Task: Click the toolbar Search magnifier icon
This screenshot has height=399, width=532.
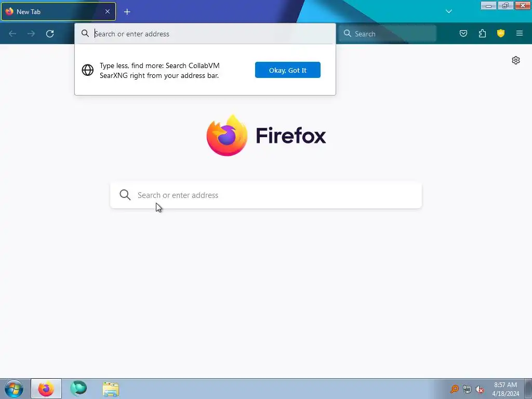Action: tap(347, 33)
